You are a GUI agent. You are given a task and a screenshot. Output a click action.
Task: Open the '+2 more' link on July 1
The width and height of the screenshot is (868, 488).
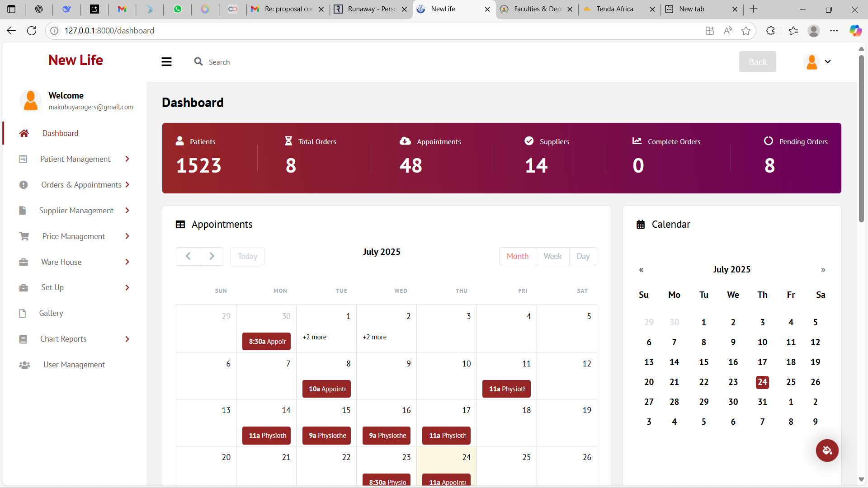pos(315,337)
